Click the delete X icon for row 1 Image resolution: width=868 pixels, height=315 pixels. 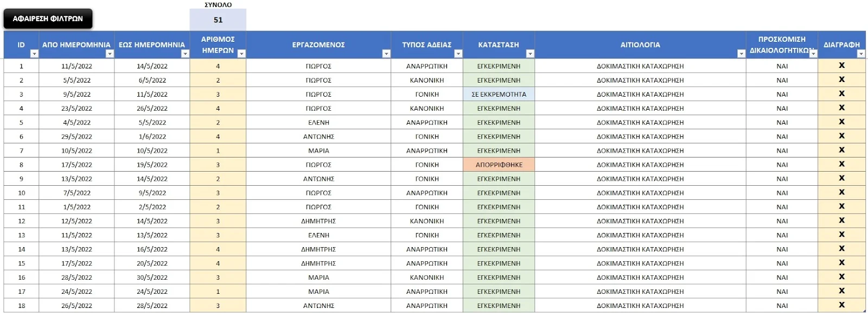pyautogui.click(x=841, y=65)
